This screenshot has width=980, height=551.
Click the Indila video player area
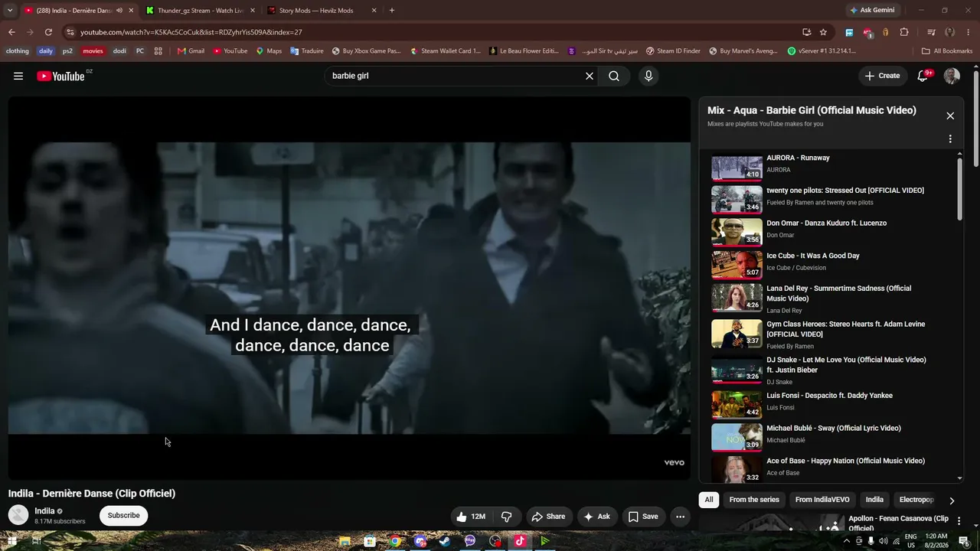pyautogui.click(x=349, y=288)
